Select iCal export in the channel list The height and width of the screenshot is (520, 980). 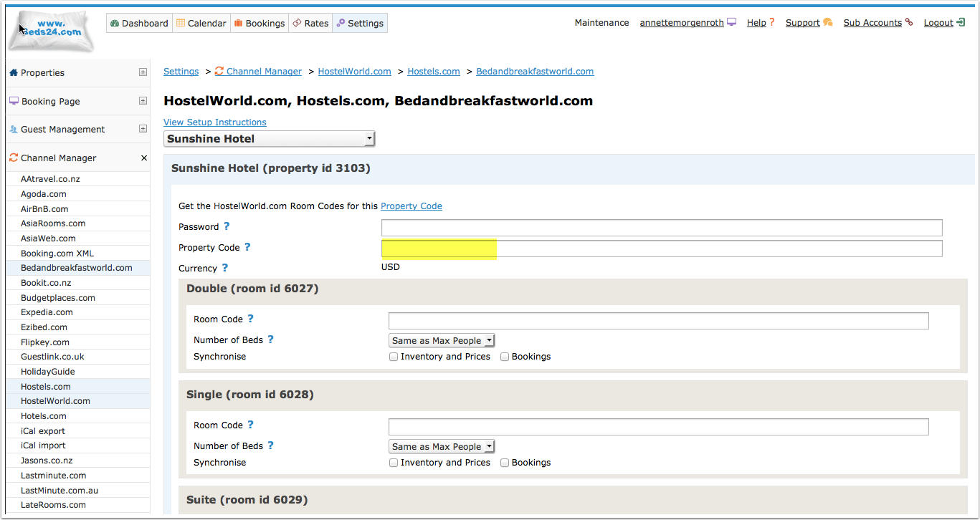pos(43,431)
